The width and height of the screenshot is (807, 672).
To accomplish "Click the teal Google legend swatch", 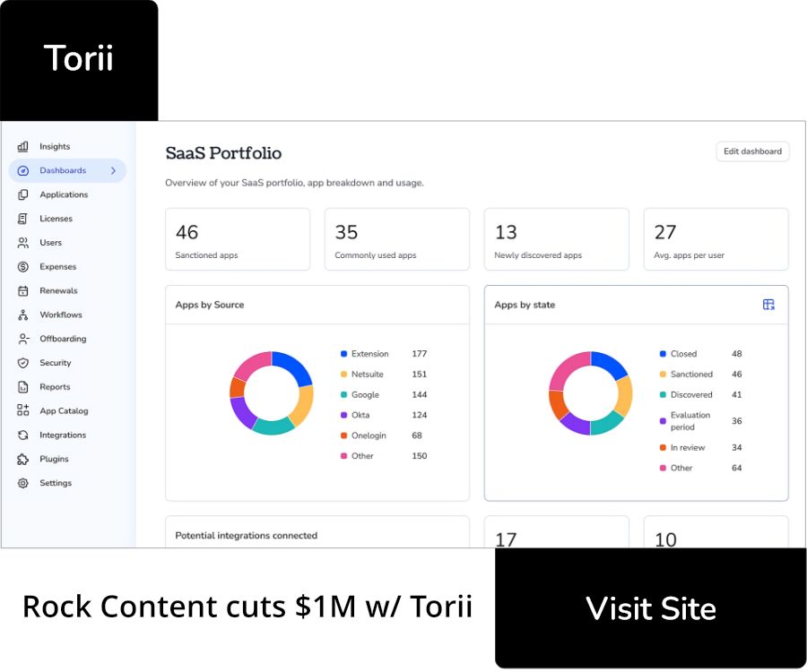I will (343, 395).
